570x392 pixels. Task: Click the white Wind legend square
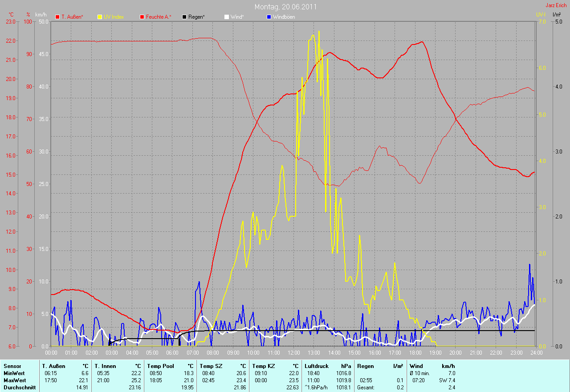point(227,17)
